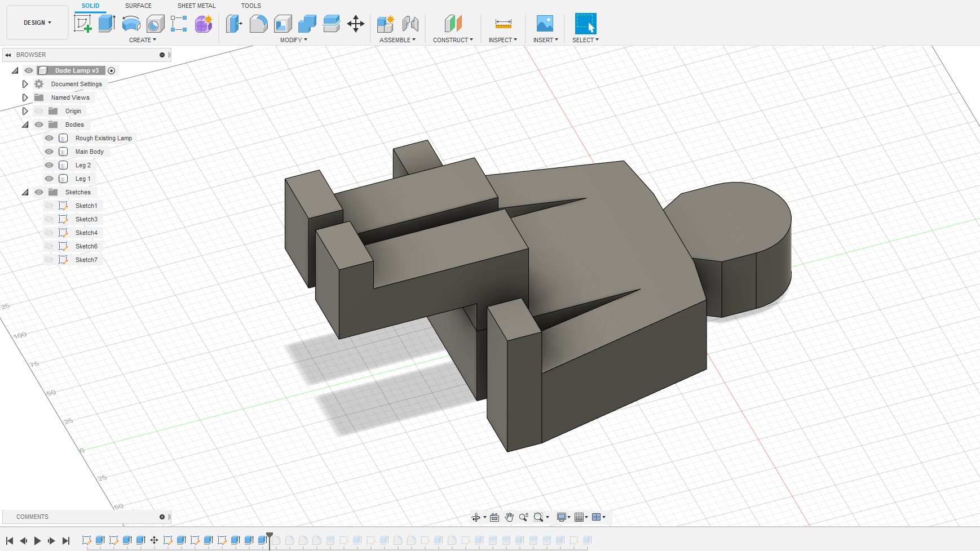Click the Zoom Window tool

[524, 517]
